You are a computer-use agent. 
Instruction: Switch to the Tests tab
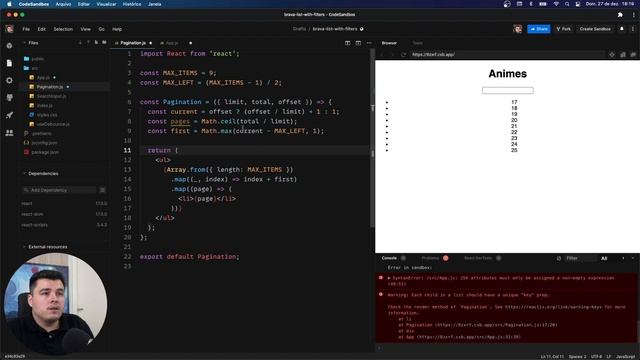click(x=417, y=43)
